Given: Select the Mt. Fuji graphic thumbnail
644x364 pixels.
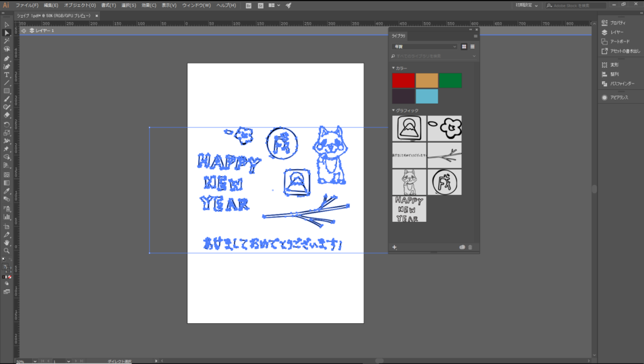Looking at the screenshot, I should click(x=409, y=128).
